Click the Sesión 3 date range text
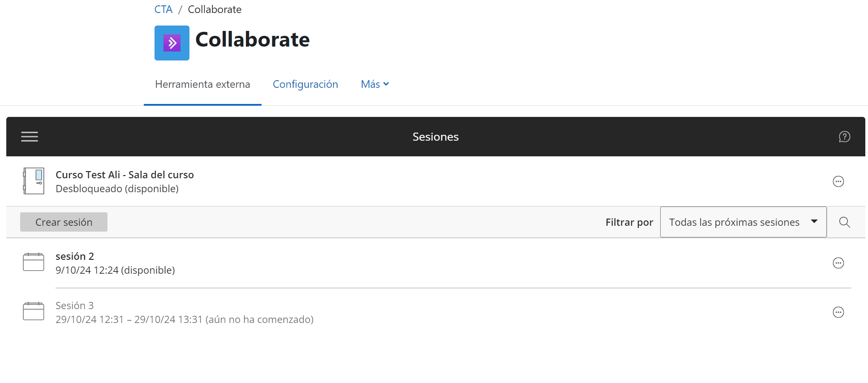Viewport: 868px width, 383px height. pos(185,319)
